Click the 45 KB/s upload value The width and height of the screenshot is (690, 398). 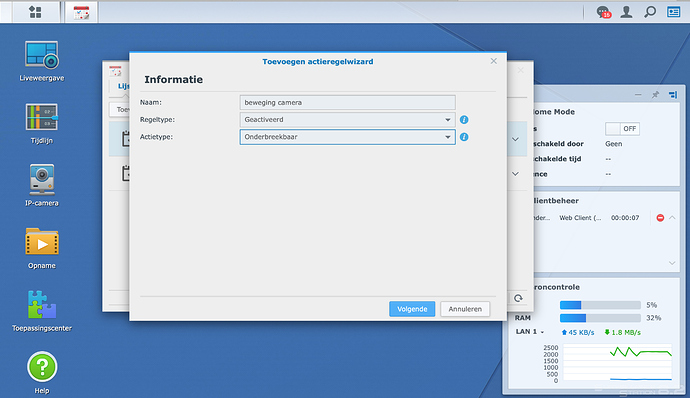(x=577, y=332)
